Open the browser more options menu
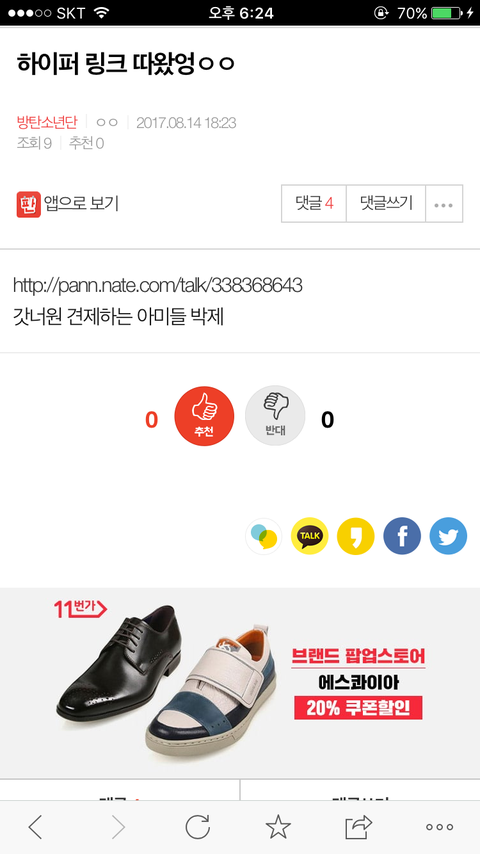480x854 pixels. [x=440, y=827]
